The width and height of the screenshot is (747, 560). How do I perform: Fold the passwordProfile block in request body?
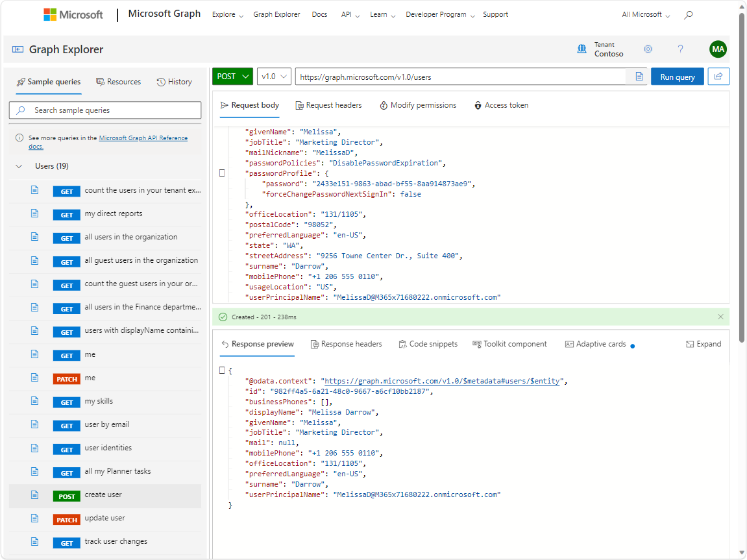222,173
